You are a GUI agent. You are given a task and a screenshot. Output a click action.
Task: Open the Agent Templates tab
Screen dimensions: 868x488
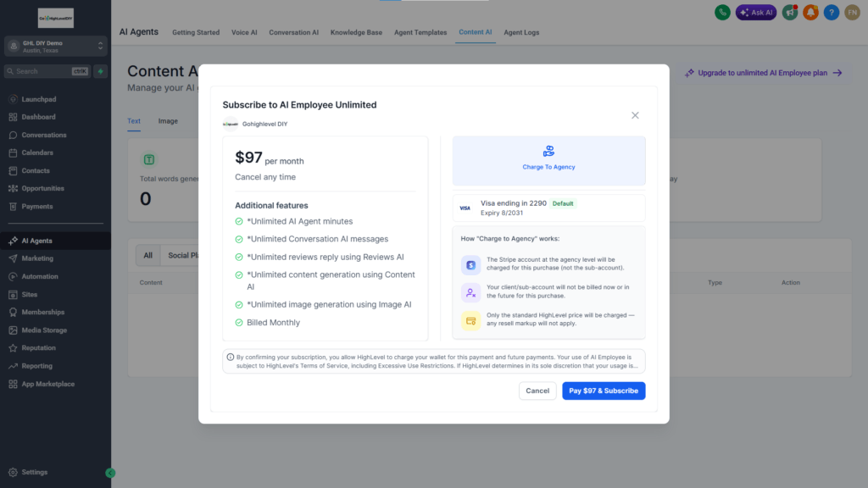[420, 32]
